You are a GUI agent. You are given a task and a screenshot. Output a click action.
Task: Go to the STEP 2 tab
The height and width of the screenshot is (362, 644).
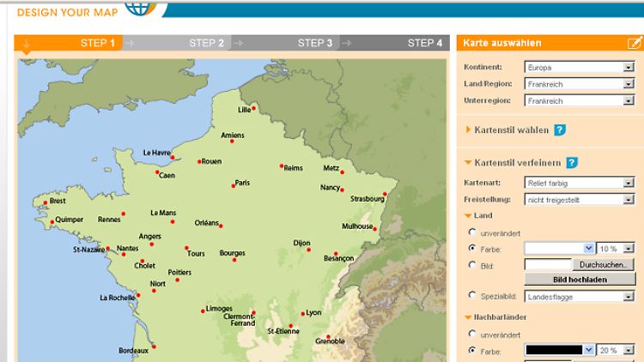pos(207,43)
